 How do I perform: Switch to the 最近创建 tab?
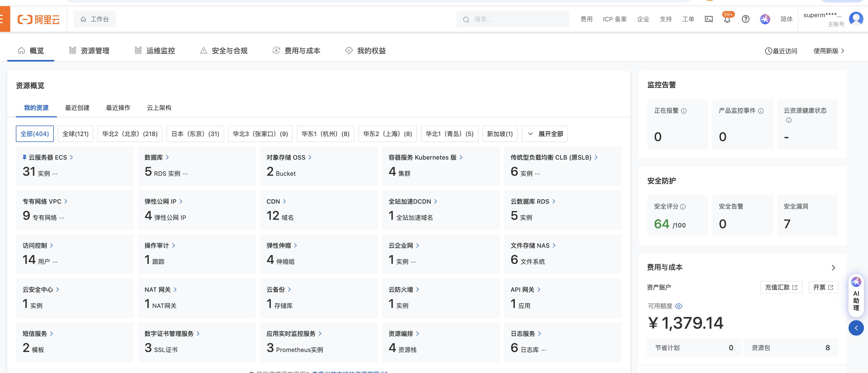(77, 108)
